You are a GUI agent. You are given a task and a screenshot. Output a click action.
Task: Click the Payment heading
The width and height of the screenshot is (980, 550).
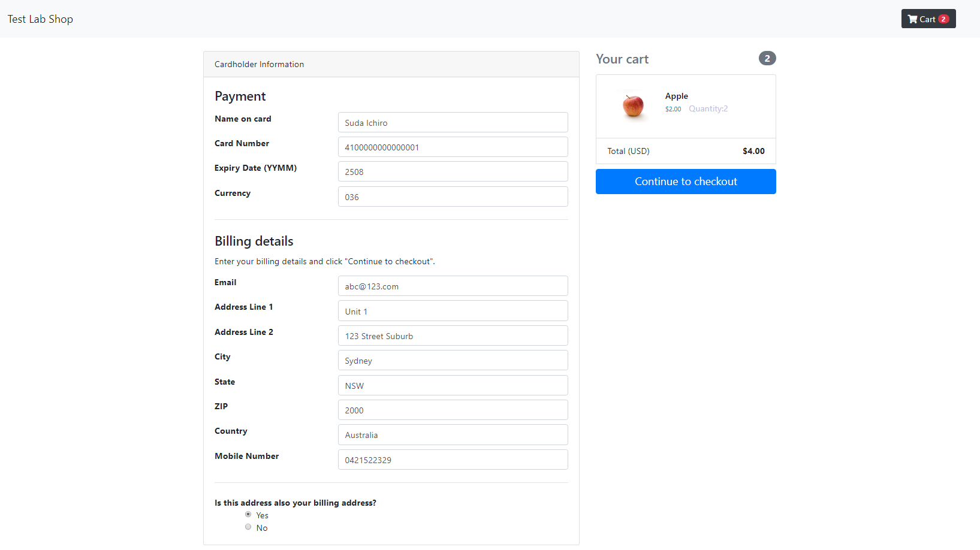coord(240,96)
